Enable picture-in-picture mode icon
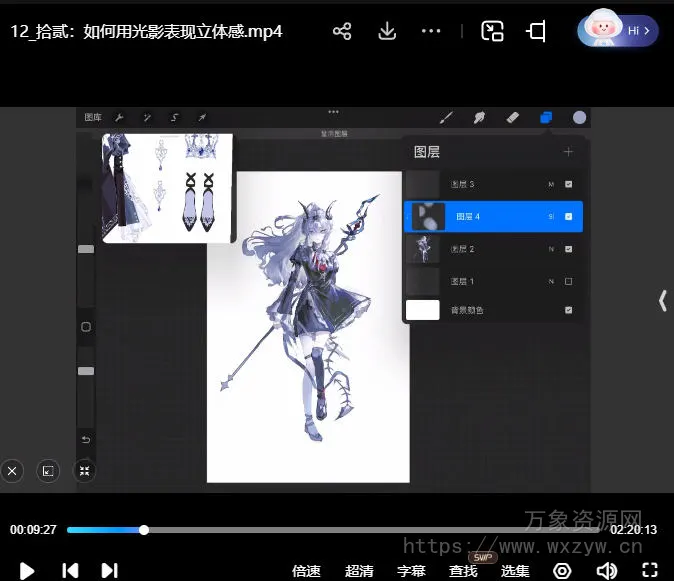Screen dimensions: 674x581 tap(492, 31)
